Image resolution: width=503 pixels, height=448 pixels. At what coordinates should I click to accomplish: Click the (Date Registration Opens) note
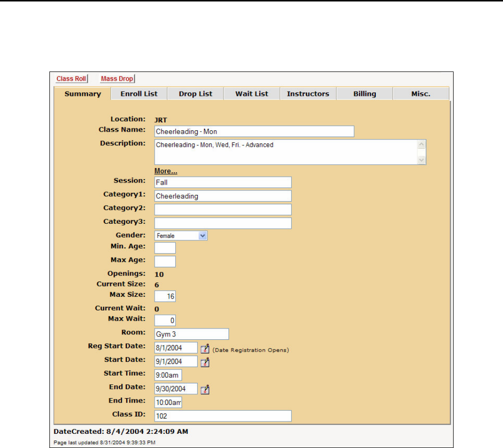tap(251, 350)
